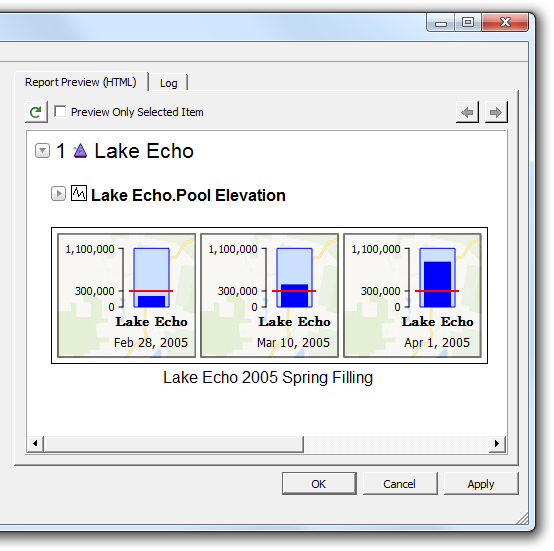
Task: Select the Report Preview (HTML) tab
Action: [x=81, y=82]
